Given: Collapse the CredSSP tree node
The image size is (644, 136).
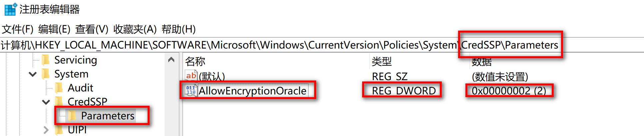Looking at the screenshot, I should pos(46,102).
